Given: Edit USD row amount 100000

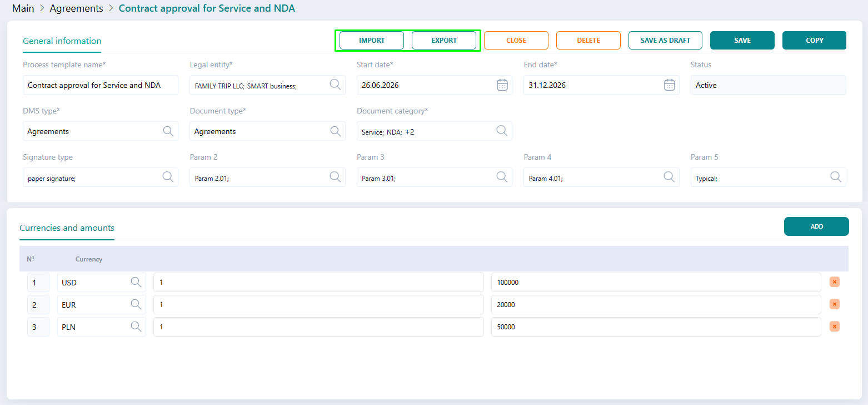Looking at the screenshot, I should pyautogui.click(x=656, y=282).
